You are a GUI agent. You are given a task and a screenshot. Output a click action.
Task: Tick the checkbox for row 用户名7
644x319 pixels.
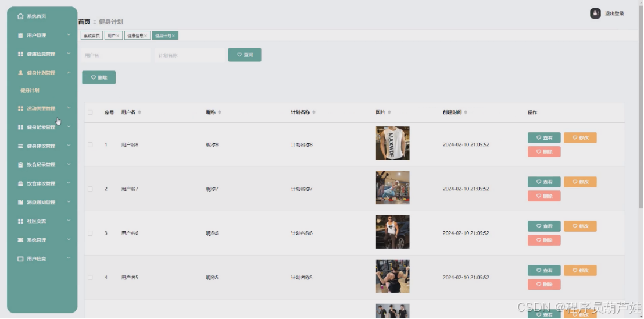pyautogui.click(x=90, y=189)
